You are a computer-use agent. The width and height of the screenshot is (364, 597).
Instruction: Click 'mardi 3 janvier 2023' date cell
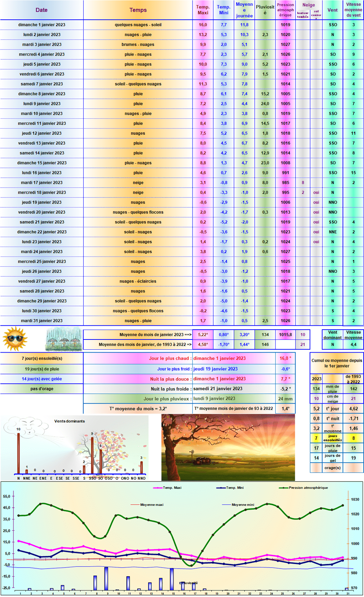41,44
